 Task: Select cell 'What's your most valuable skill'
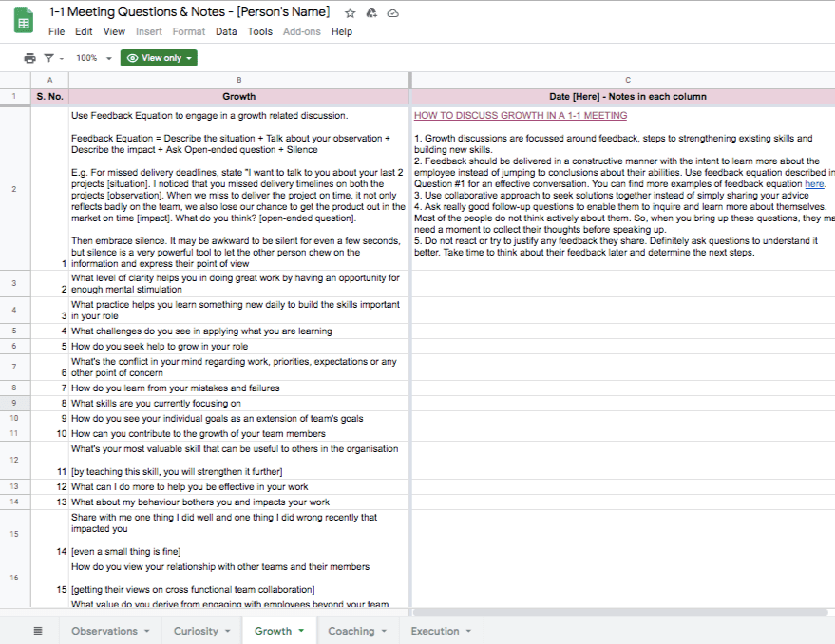pos(239,461)
